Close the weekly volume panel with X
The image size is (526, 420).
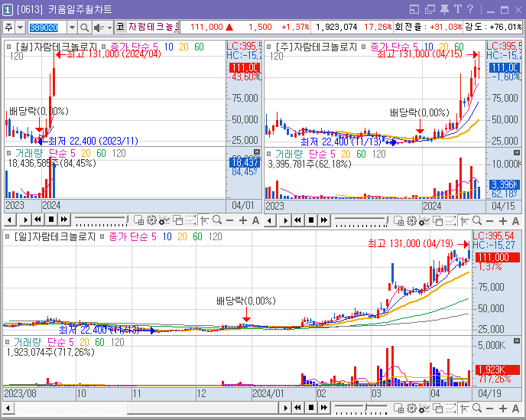(x=517, y=153)
